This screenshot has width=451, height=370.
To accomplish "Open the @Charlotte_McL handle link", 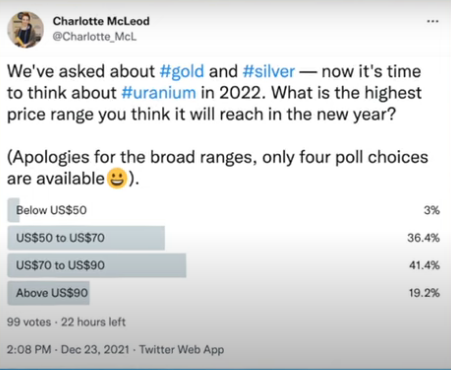I will 95,36.
